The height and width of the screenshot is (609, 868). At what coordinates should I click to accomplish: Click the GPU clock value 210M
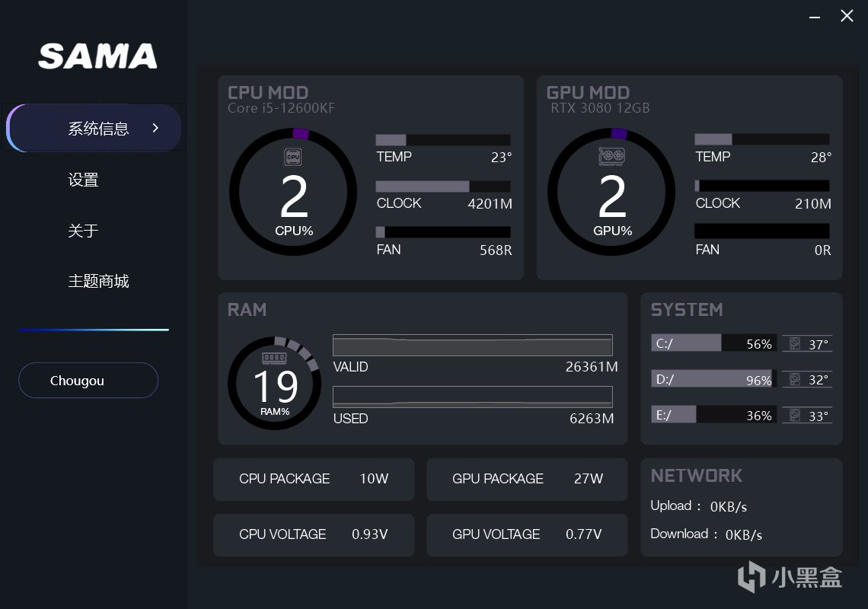pyautogui.click(x=813, y=204)
